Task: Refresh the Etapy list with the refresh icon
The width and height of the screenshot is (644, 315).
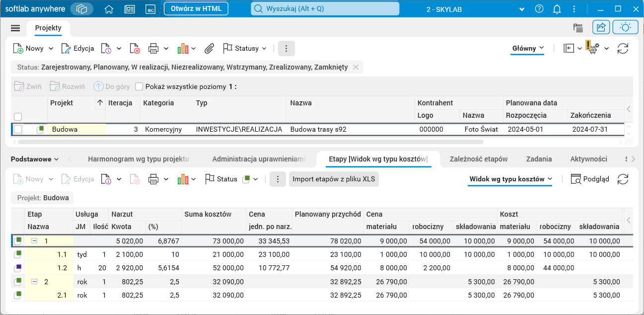Action: pos(623,180)
